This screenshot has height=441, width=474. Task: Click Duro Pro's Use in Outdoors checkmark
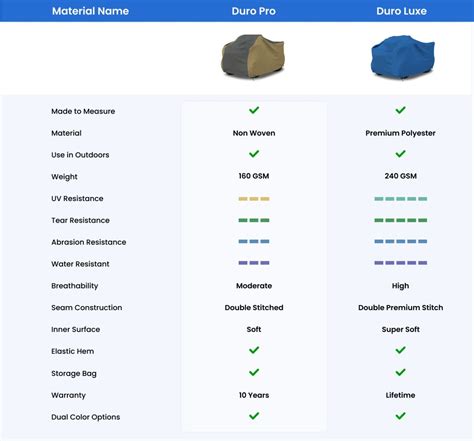(x=254, y=154)
